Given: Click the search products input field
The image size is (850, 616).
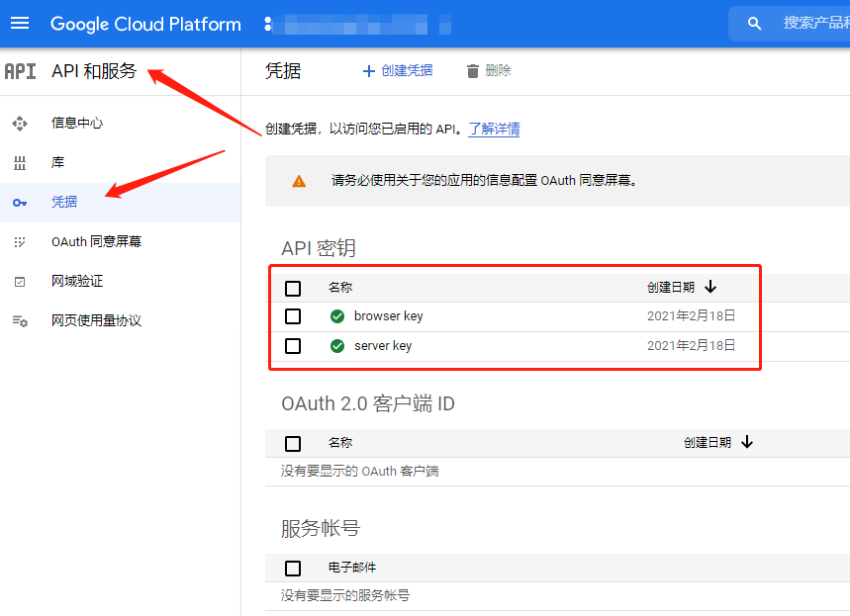Looking at the screenshot, I should click(811, 24).
